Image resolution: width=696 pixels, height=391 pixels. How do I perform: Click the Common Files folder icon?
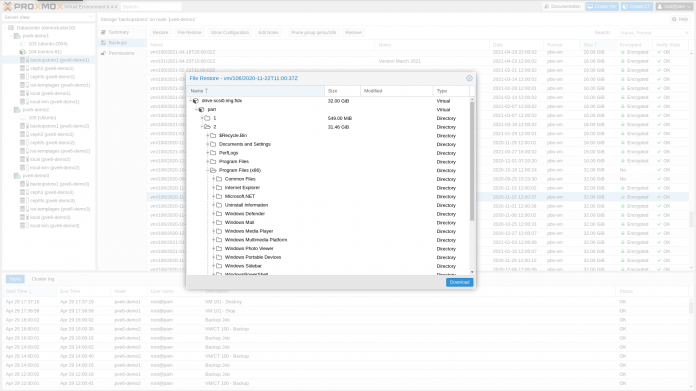(219, 179)
